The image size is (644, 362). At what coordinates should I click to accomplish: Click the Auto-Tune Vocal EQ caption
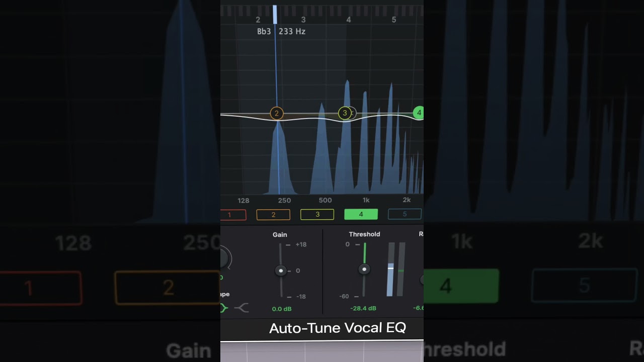[x=338, y=328]
